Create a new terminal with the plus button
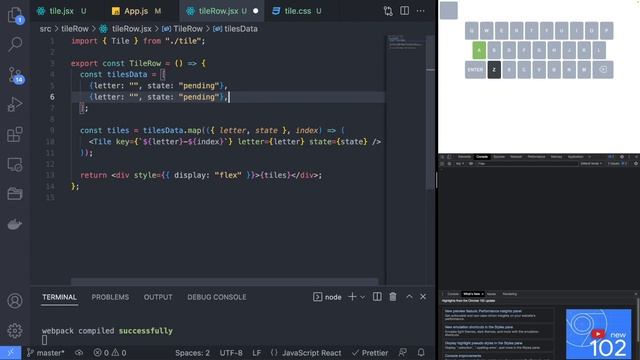This screenshot has height=360, width=640. [x=352, y=297]
